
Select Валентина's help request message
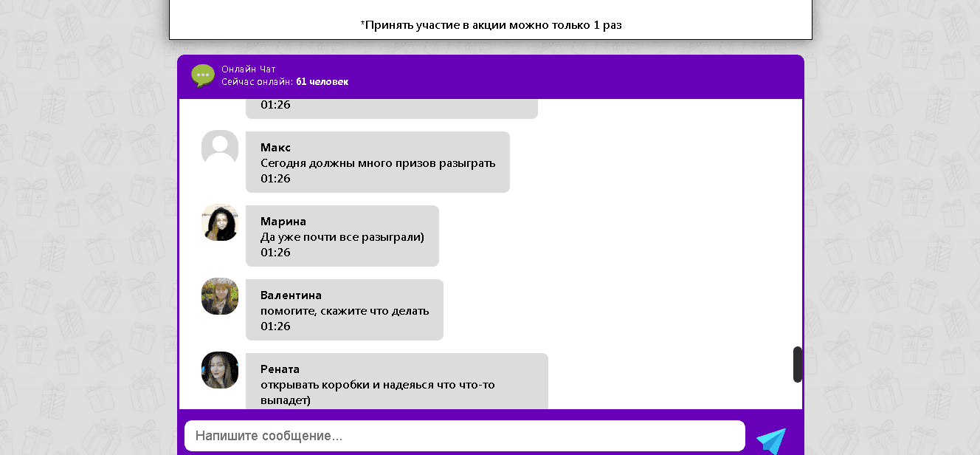tap(344, 309)
